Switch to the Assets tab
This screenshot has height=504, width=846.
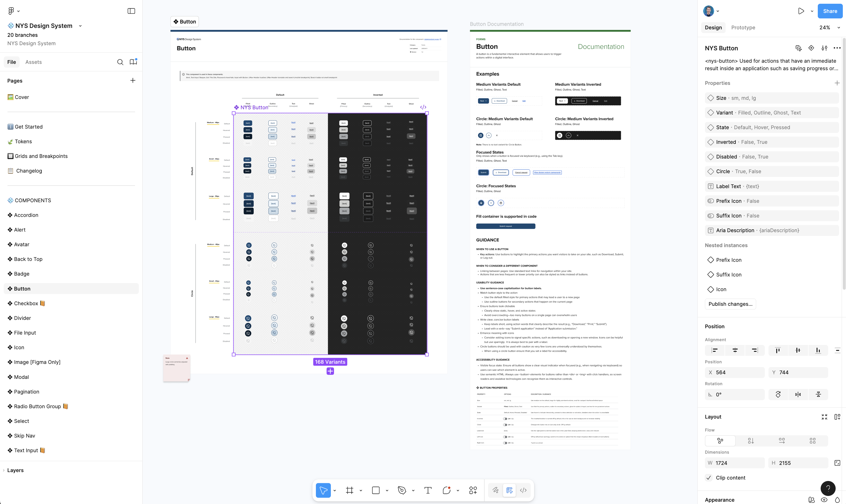coord(33,62)
